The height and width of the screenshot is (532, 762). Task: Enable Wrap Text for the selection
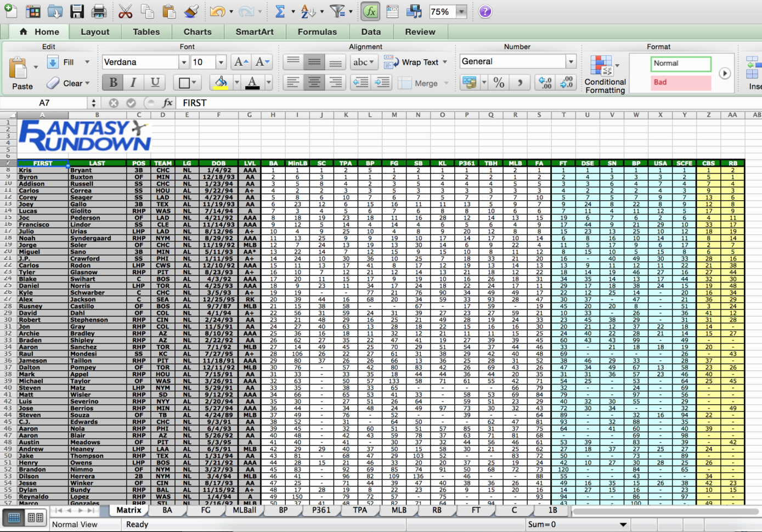pos(416,62)
